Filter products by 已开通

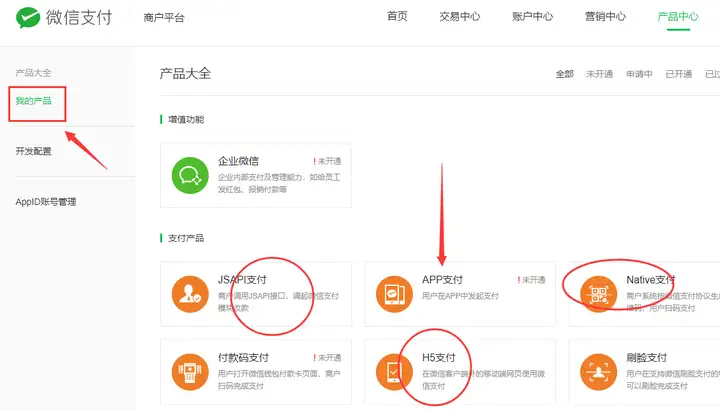tap(679, 74)
